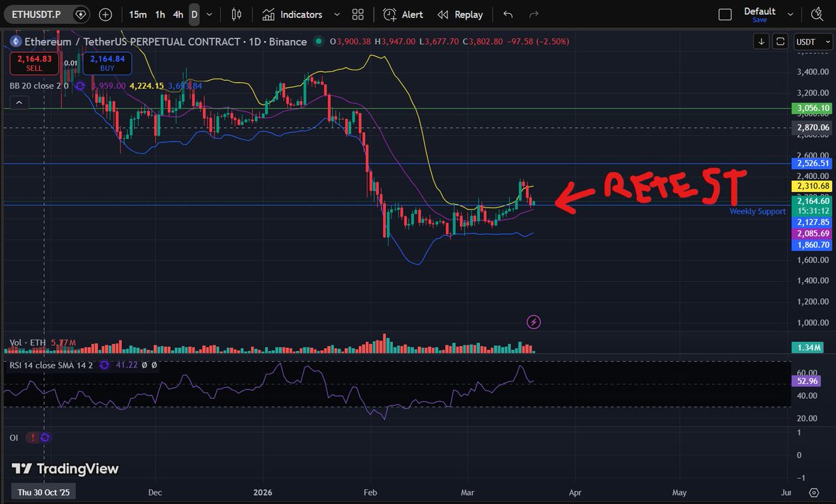The height and width of the screenshot is (504, 836).
Task: Click the red exclamation error icon beside OI
Action: [33, 437]
